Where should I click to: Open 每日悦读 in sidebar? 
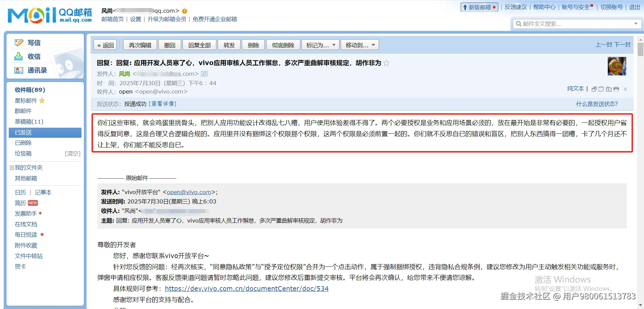click(x=26, y=235)
